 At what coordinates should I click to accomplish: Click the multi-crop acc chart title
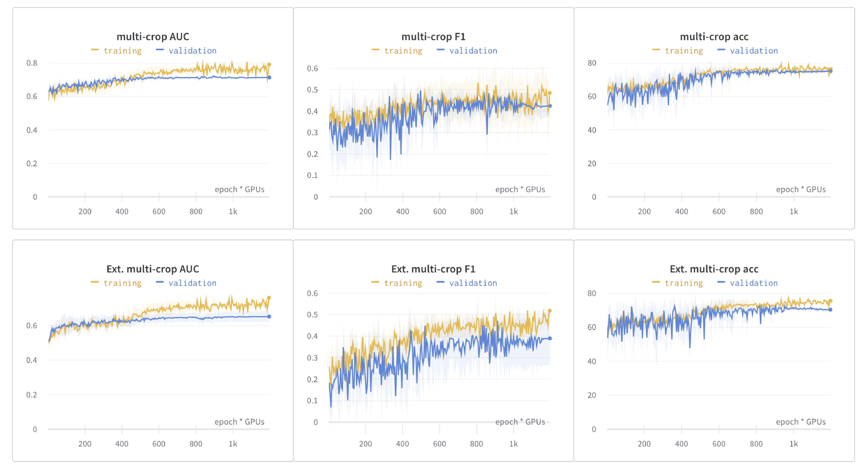(x=714, y=36)
